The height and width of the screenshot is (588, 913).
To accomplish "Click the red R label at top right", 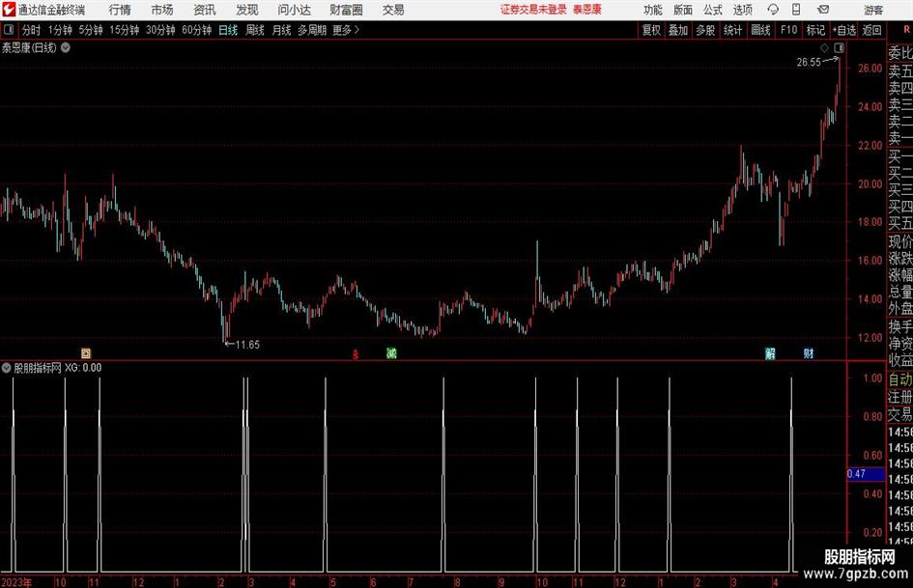I will tap(905, 29).
